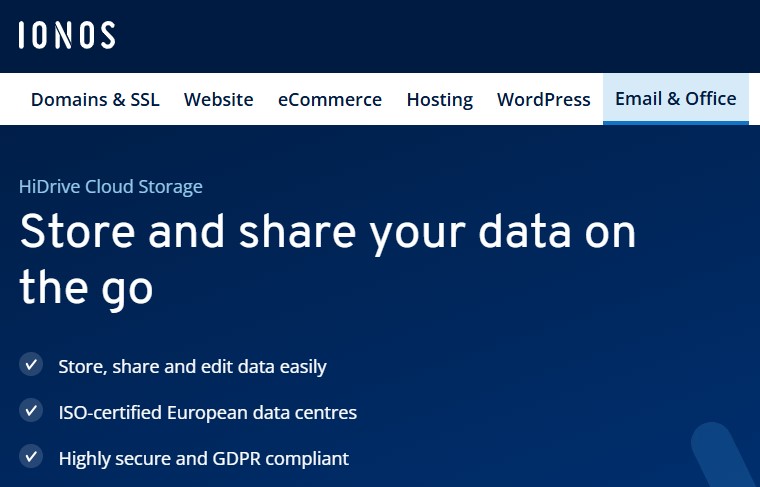Click the HiDrive Cloud Storage label
Screen dimensions: 760x487
(x=110, y=186)
